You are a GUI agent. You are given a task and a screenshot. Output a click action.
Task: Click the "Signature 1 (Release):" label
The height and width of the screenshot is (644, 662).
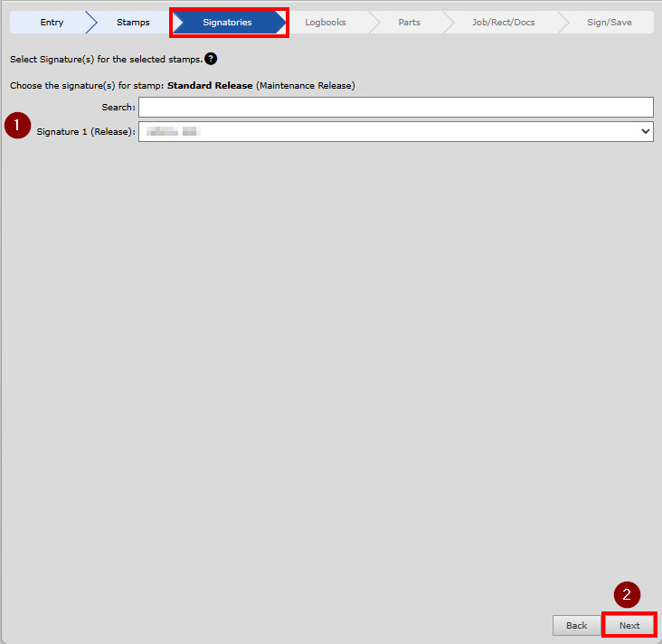86,132
